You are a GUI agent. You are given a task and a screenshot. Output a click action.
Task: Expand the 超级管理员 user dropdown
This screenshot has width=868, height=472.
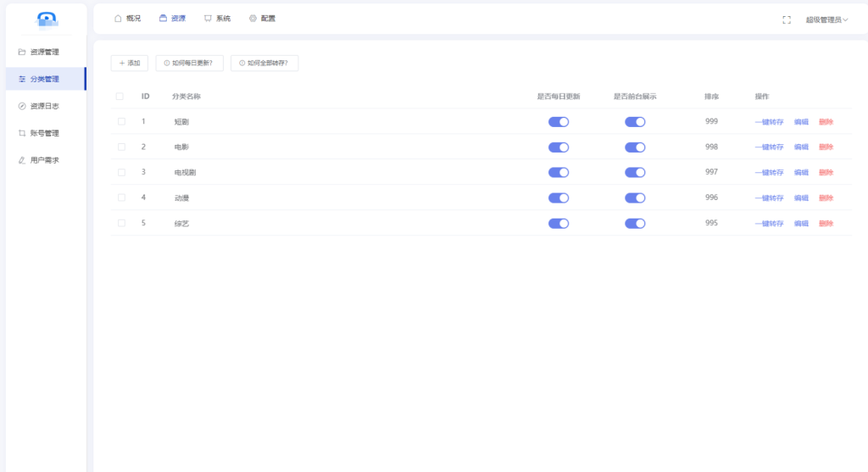point(826,19)
